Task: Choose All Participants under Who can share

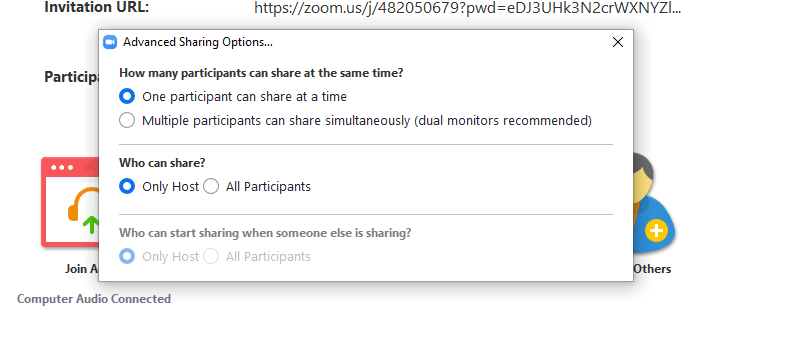Action: (211, 187)
